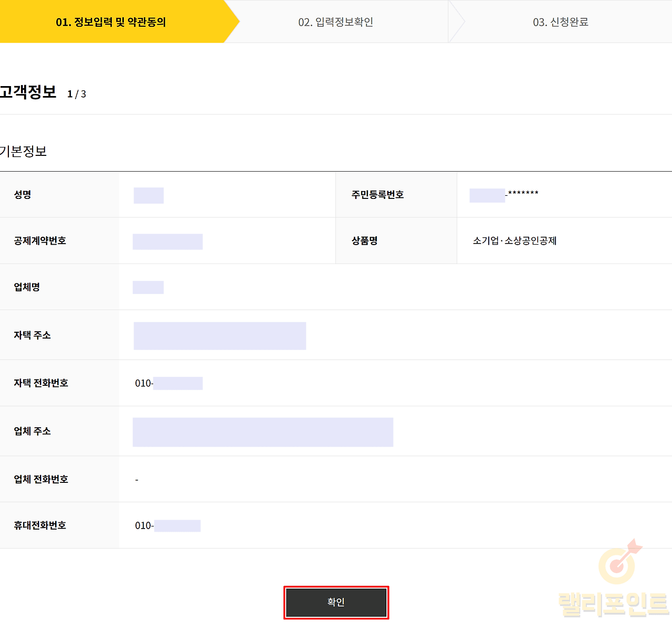Click the 랠리포인트 watermark text
This screenshot has height=622, width=672.
[x=613, y=604]
